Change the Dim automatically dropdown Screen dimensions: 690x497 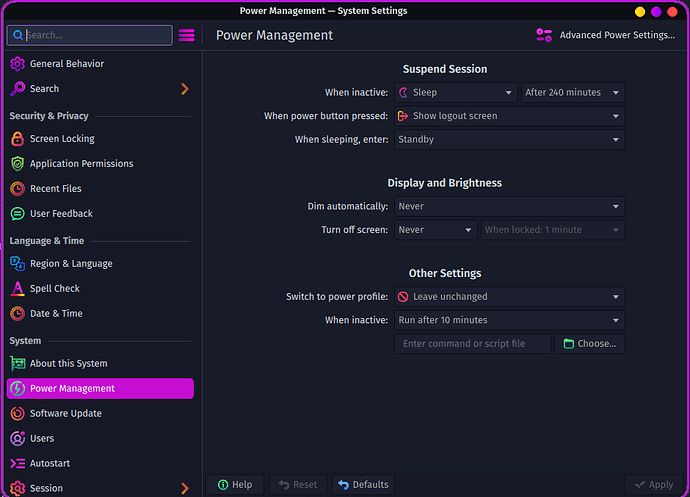509,207
